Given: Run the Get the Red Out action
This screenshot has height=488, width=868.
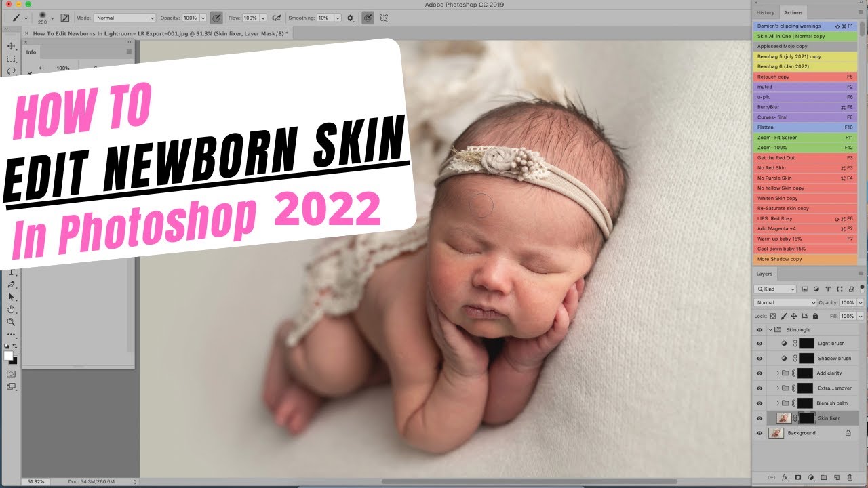Looking at the screenshot, I should (806, 158).
